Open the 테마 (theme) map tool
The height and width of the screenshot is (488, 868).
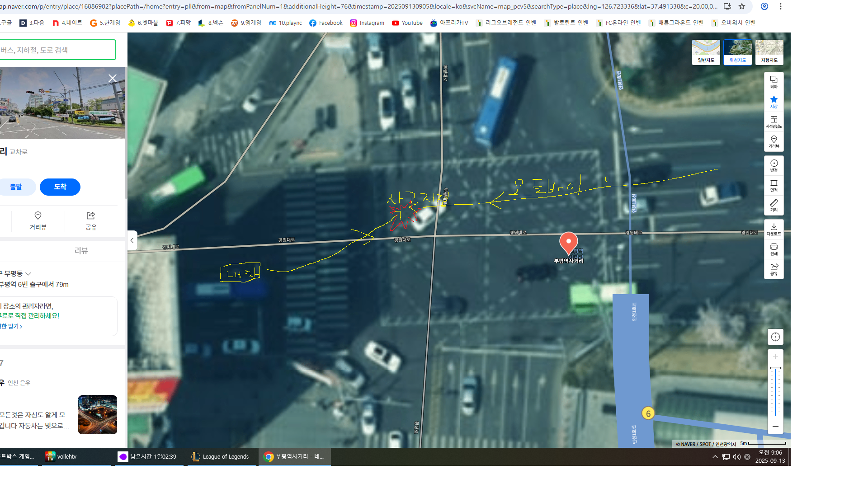pyautogui.click(x=774, y=82)
